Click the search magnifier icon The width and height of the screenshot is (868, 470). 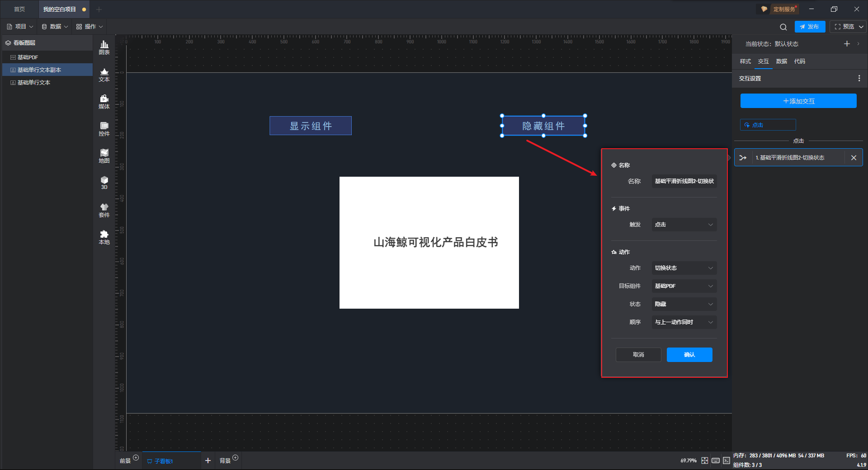click(x=783, y=27)
